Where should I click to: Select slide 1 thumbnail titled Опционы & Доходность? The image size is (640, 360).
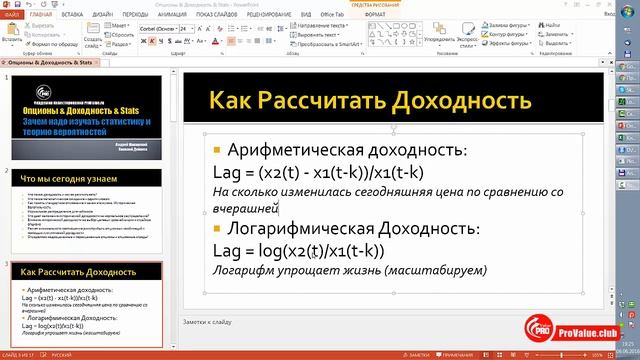tap(87, 118)
